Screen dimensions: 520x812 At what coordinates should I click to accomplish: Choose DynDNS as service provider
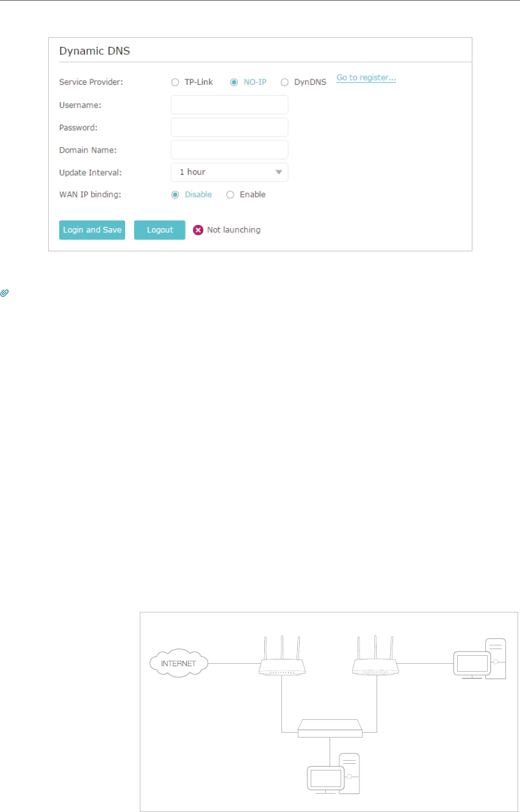[284, 82]
